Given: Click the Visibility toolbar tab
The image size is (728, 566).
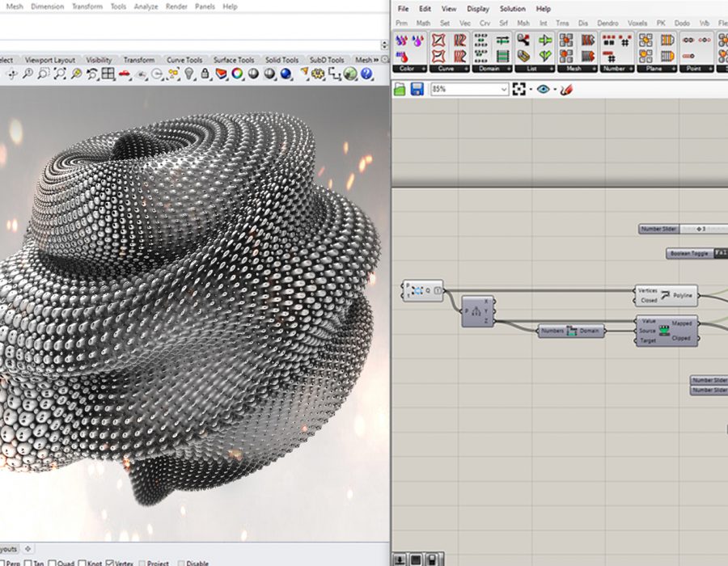Looking at the screenshot, I should click(x=99, y=60).
